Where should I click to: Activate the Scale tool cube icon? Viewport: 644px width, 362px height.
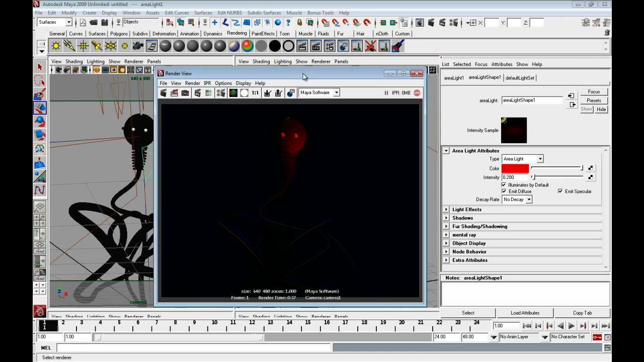coord(40,135)
